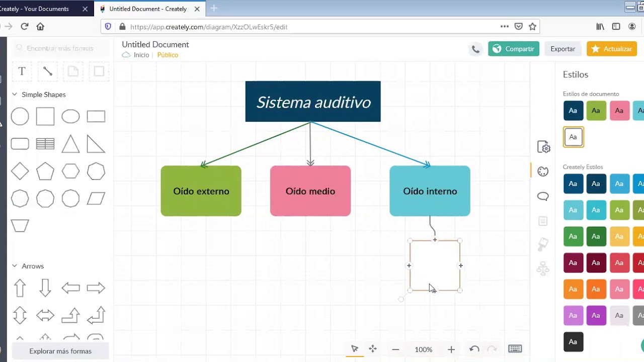Pick the trapezoid shape

20,226
